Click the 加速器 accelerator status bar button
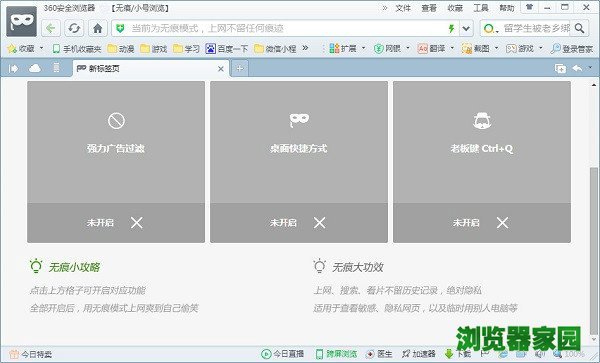 419,354
